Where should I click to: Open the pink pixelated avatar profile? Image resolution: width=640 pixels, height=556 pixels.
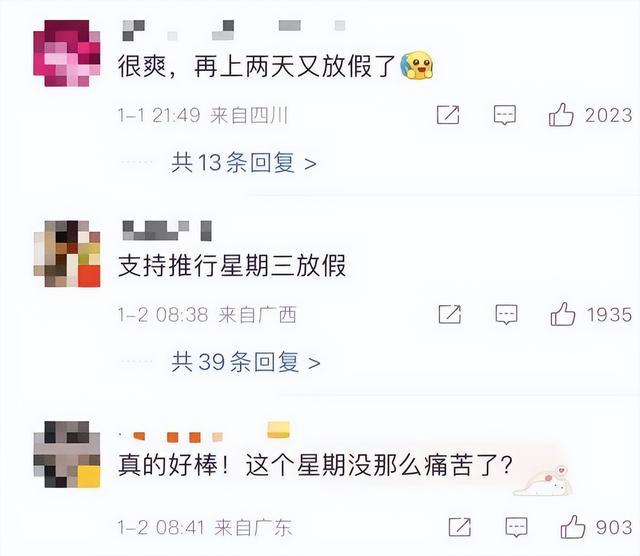(67, 53)
